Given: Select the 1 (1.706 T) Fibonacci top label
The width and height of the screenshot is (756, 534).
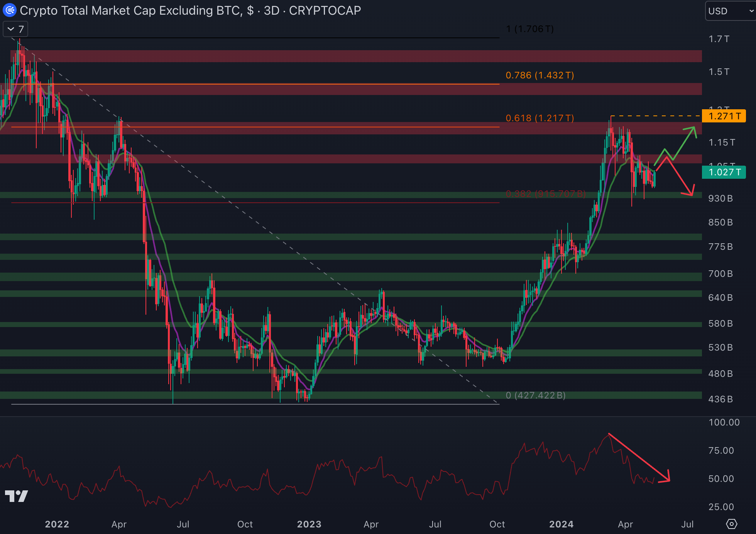Looking at the screenshot, I should [x=530, y=29].
